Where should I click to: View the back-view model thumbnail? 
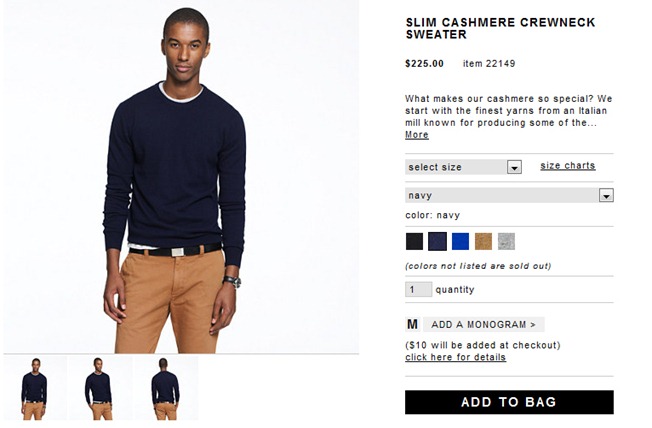click(166, 388)
